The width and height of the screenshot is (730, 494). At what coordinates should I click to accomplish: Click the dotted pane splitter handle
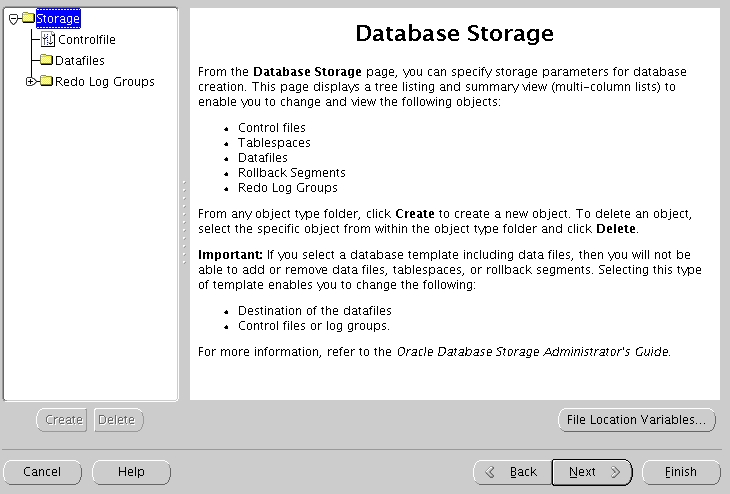coord(184,223)
